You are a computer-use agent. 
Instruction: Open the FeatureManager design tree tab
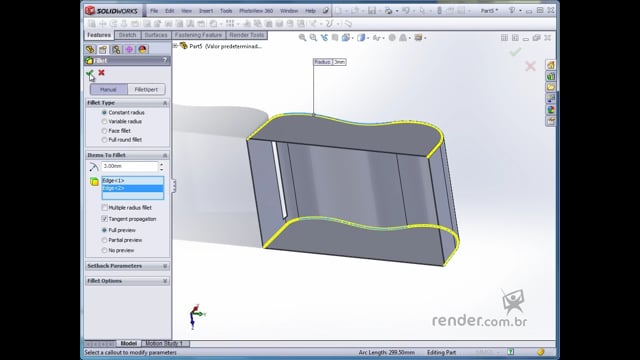90,49
